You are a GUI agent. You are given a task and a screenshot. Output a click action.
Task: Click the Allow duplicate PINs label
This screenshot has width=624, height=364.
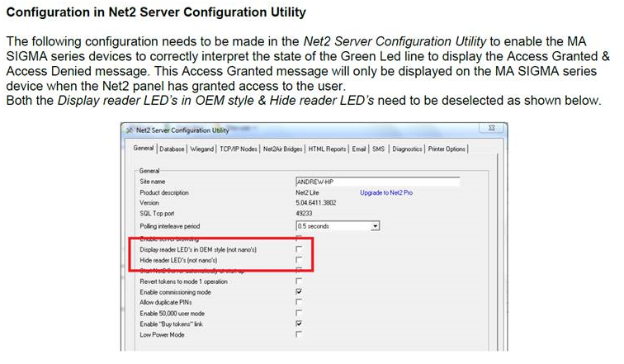pos(166,302)
